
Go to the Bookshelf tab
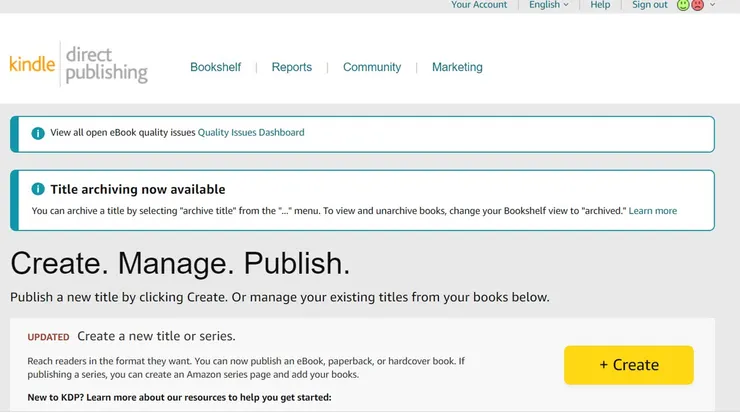(216, 67)
